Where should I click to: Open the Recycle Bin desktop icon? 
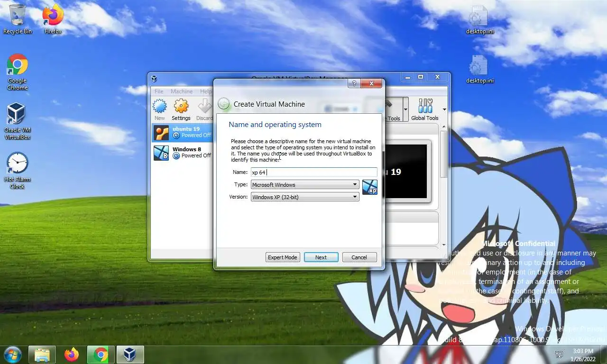pyautogui.click(x=18, y=19)
